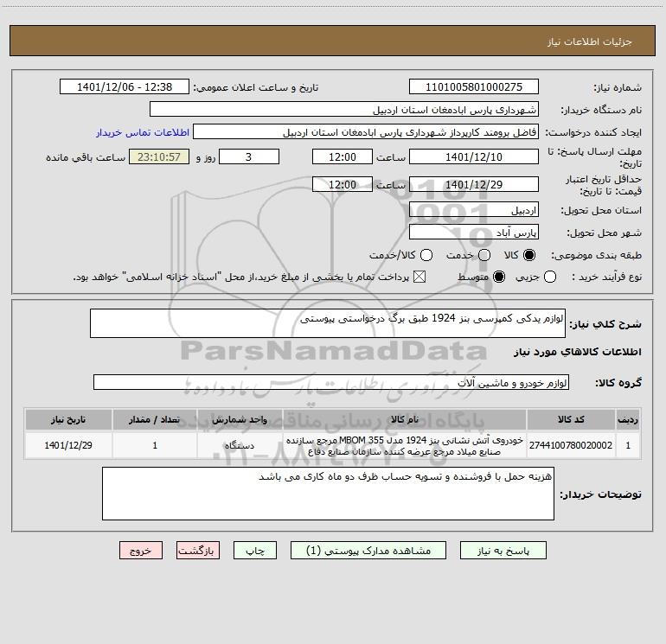Viewport: 666px width, 644px height.
Task: Click the general description field لوازم یدکی کمپرسی
Action: [328, 323]
